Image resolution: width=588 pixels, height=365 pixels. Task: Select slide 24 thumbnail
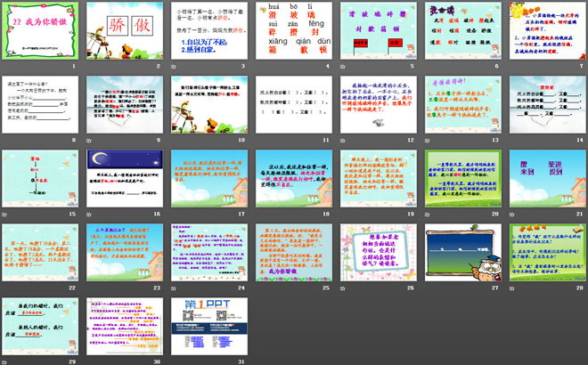209,252
